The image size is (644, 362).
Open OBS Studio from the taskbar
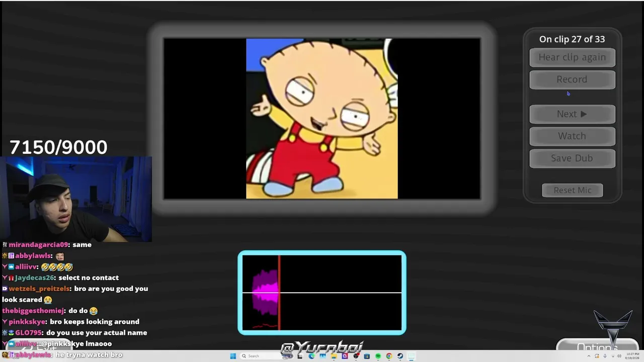click(x=356, y=356)
